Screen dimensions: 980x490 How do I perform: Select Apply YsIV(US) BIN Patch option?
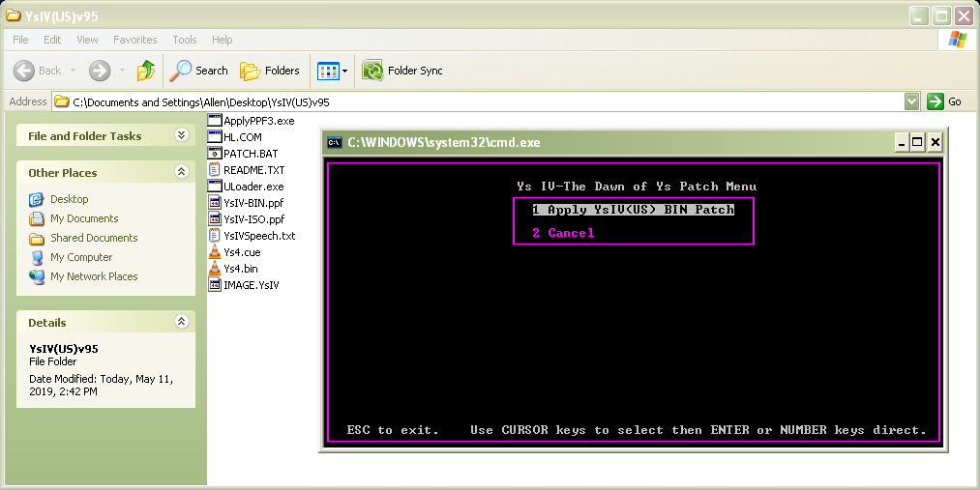[633, 210]
